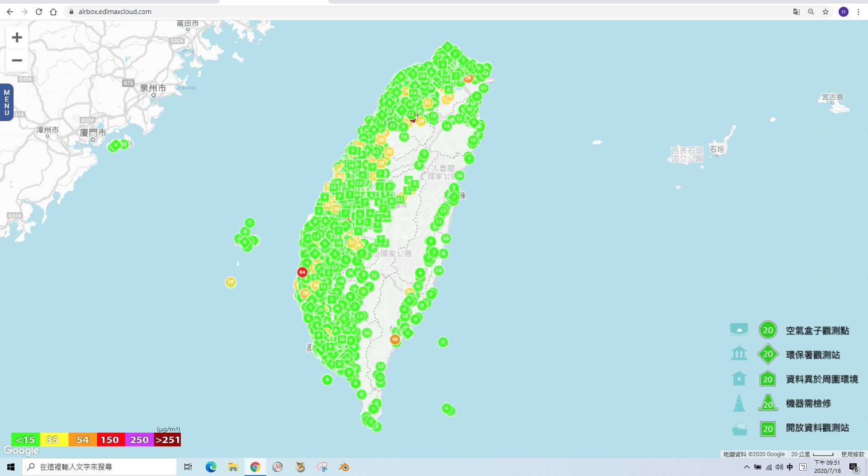The width and height of the screenshot is (868, 476).
Task: Click the 開放資料觀測站 legend label
Action: [x=817, y=428]
